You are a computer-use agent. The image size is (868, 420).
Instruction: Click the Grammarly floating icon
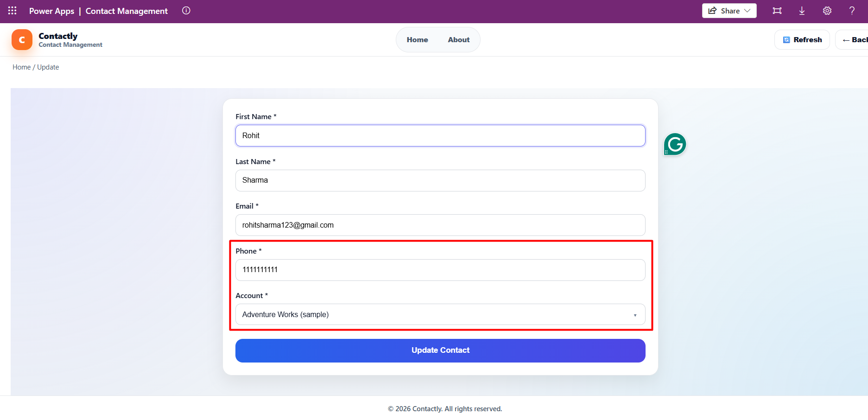(675, 144)
